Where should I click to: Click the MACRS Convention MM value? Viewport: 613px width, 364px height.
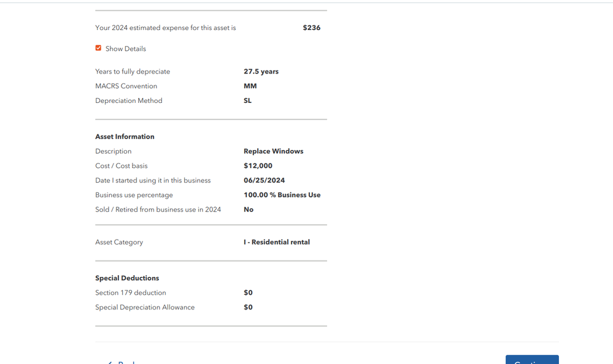coord(250,86)
